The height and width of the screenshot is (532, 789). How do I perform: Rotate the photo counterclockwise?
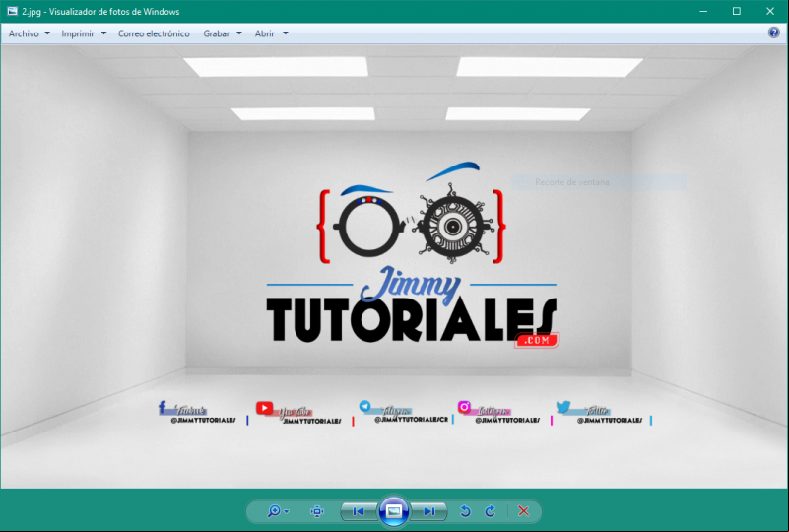tap(466, 511)
